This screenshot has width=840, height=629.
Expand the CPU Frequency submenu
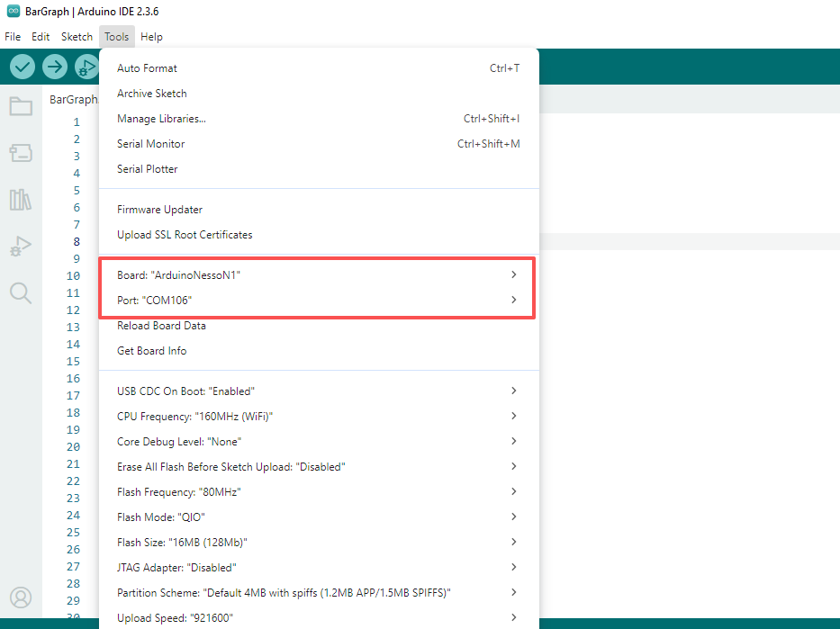pyautogui.click(x=317, y=417)
